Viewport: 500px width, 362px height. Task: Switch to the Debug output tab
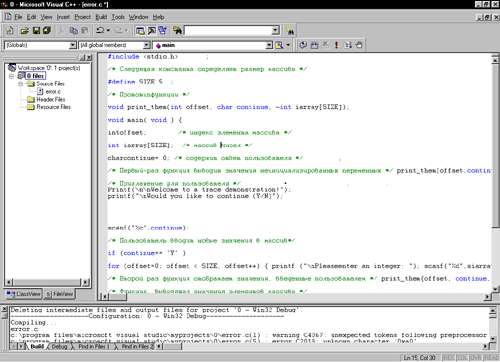point(59,347)
